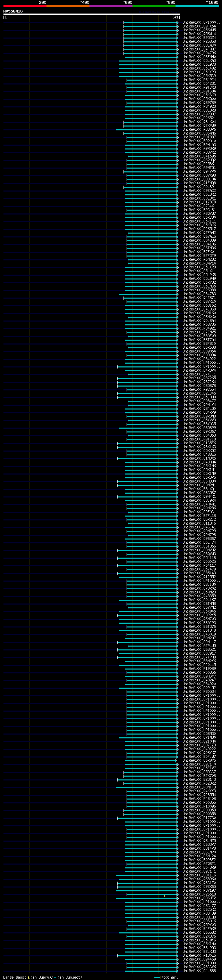Click the =50char. scale legend text

point(169,977)
